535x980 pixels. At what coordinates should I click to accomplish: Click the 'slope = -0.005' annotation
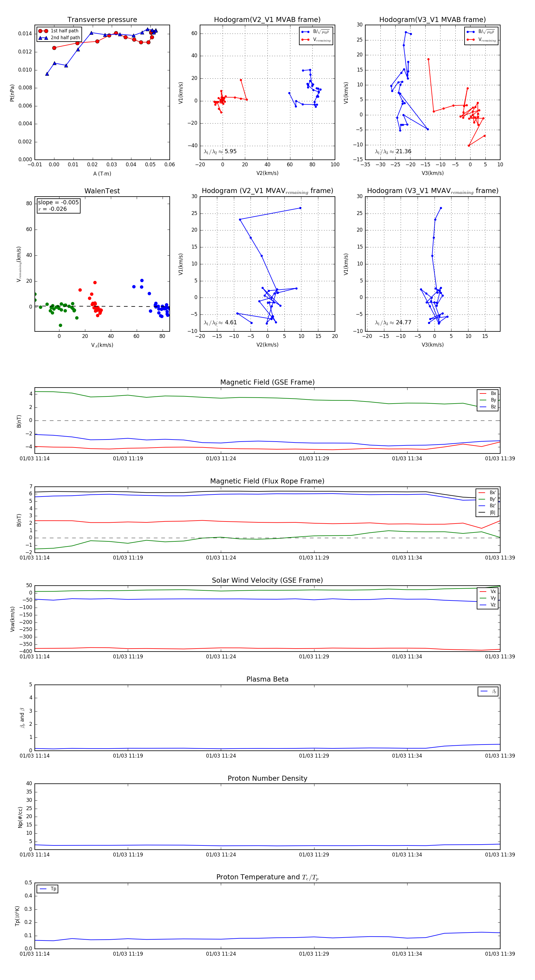pos(58,203)
